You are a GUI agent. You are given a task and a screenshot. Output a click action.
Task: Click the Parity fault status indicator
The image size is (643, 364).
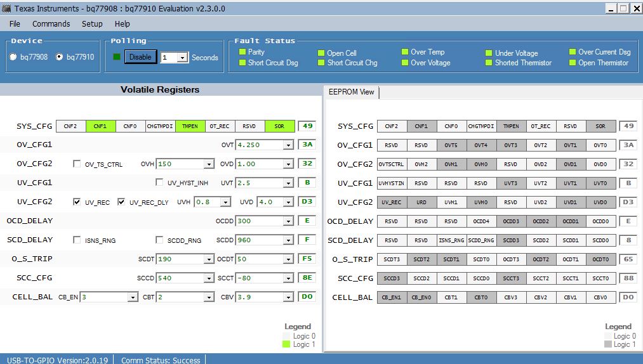[242, 51]
